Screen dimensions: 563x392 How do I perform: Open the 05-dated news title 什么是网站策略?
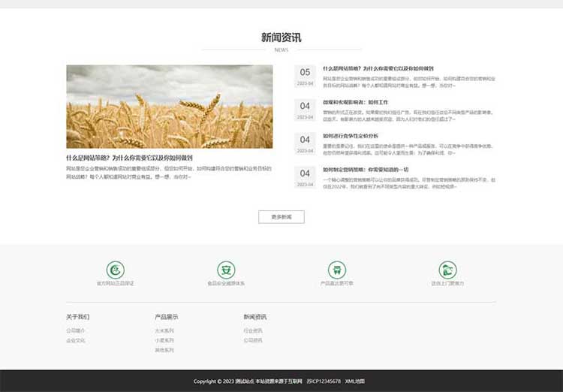point(378,68)
